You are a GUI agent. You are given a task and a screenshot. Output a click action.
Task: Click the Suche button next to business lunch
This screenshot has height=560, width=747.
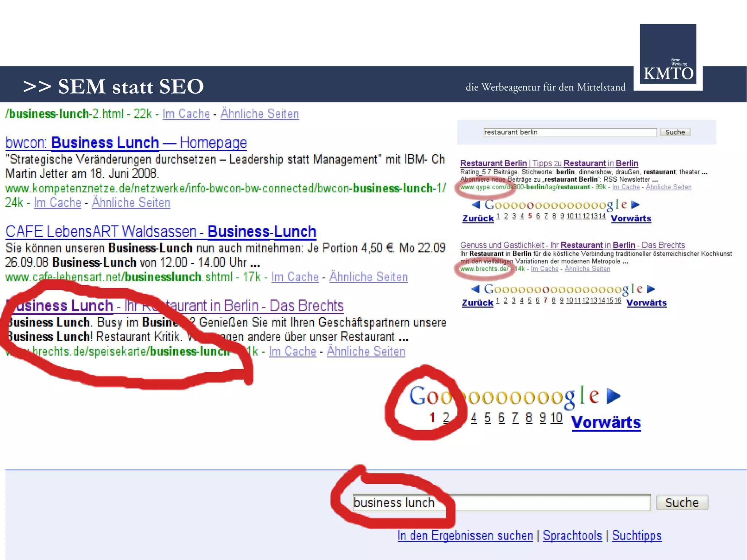pyautogui.click(x=682, y=502)
